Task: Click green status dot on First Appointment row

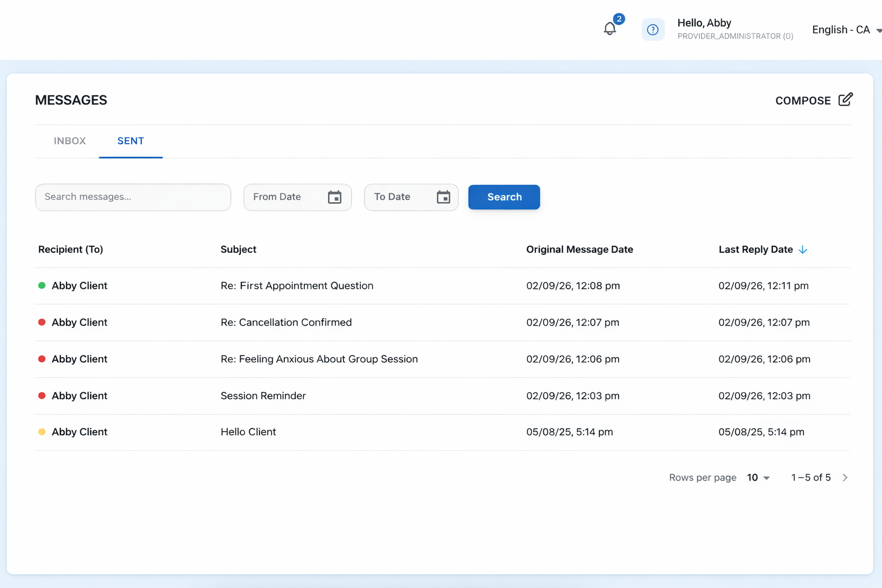Action: click(x=42, y=285)
